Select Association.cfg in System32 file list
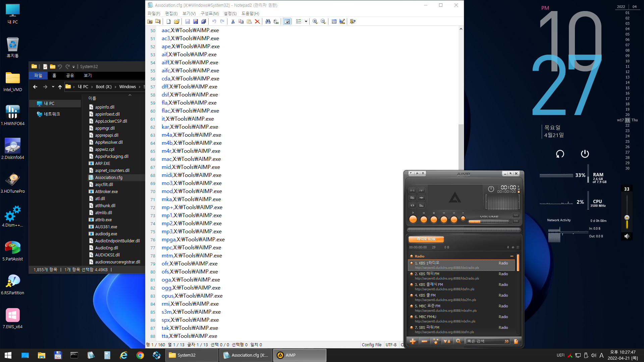Image resolution: width=644 pixels, height=362 pixels. click(109, 178)
